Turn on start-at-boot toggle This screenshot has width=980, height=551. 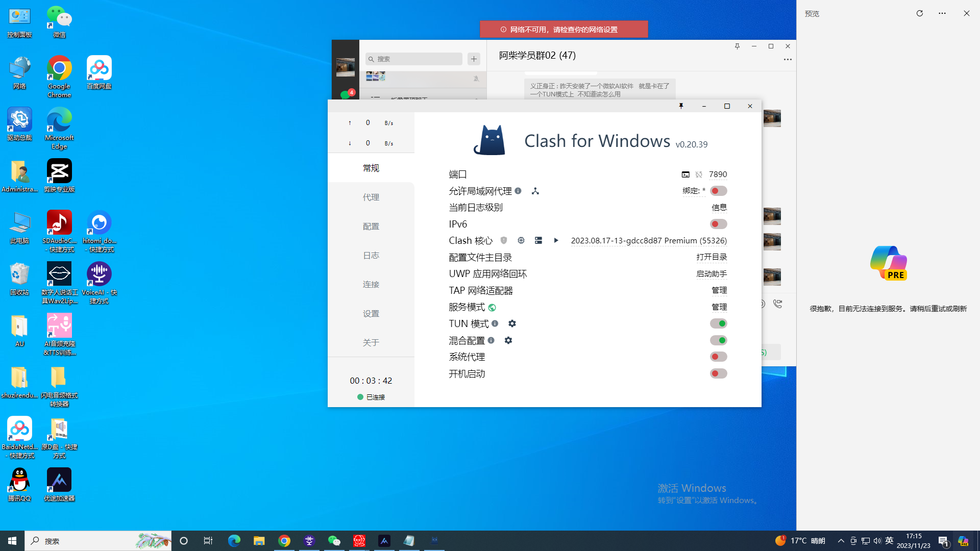click(x=718, y=373)
